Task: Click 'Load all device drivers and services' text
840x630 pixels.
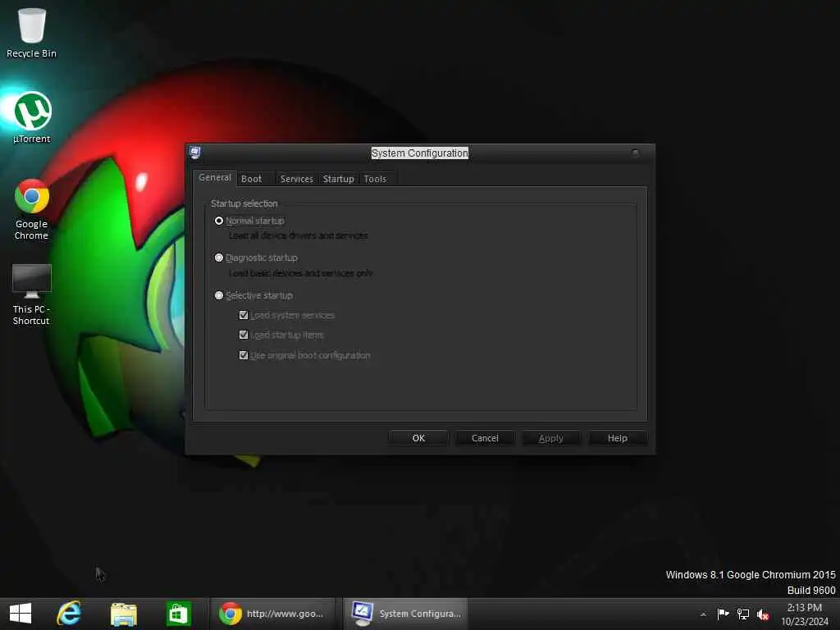Action: click(299, 235)
